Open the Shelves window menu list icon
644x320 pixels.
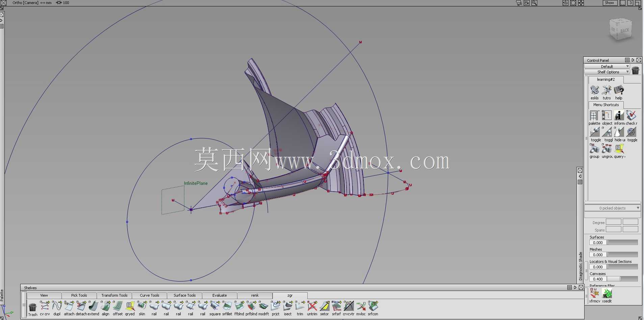click(x=569, y=288)
